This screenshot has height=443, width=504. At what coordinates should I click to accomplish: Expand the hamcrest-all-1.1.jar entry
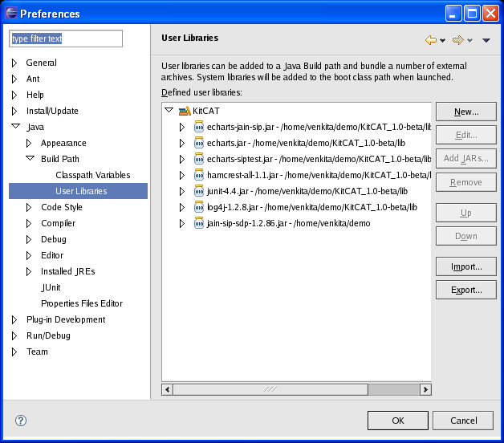182,175
